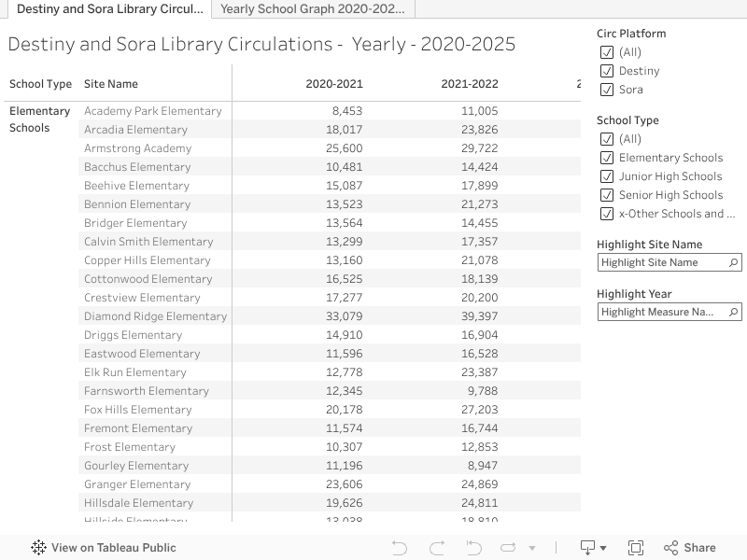
Task: Toggle Senior High Schools checkbox
Action: click(607, 195)
